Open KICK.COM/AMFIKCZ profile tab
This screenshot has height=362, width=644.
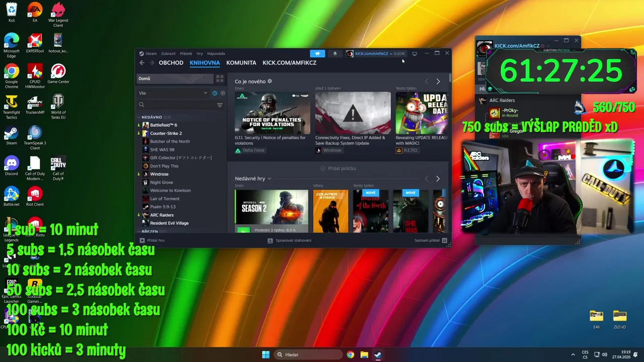pos(289,63)
